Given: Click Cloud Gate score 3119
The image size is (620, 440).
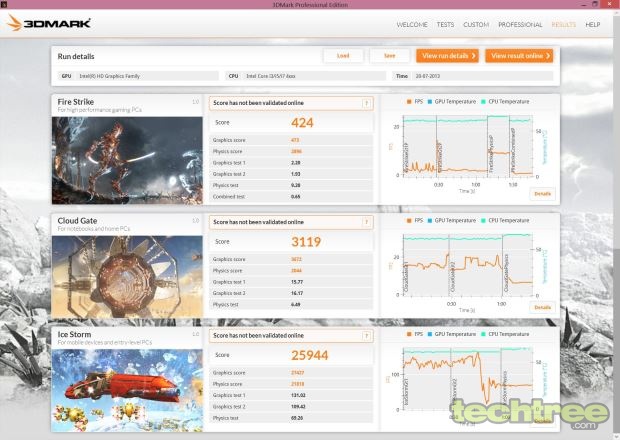Looking at the screenshot, I should (x=306, y=242).
